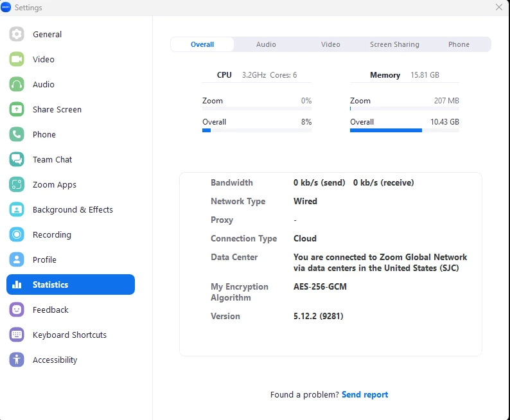Open Feedback settings label
The height and width of the screenshot is (420, 510).
coord(51,310)
